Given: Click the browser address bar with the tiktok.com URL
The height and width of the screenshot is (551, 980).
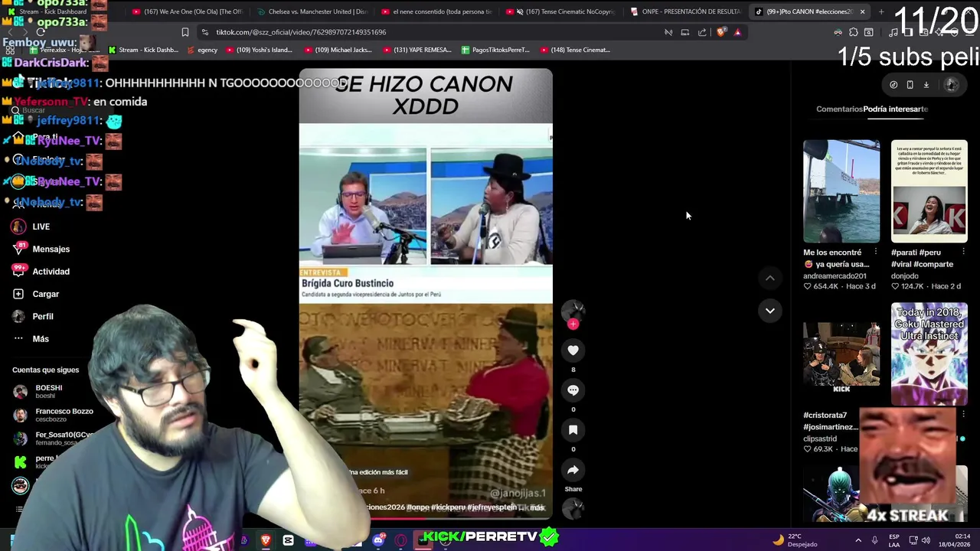Looking at the screenshot, I should pyautogui.click(x=429, y=32).
